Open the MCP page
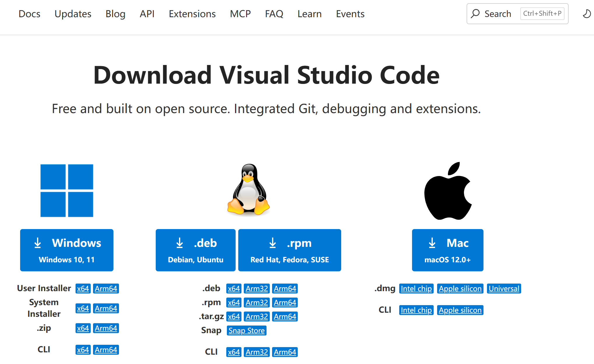The width and height of the screenshot is (594, 364). point(240,14)
